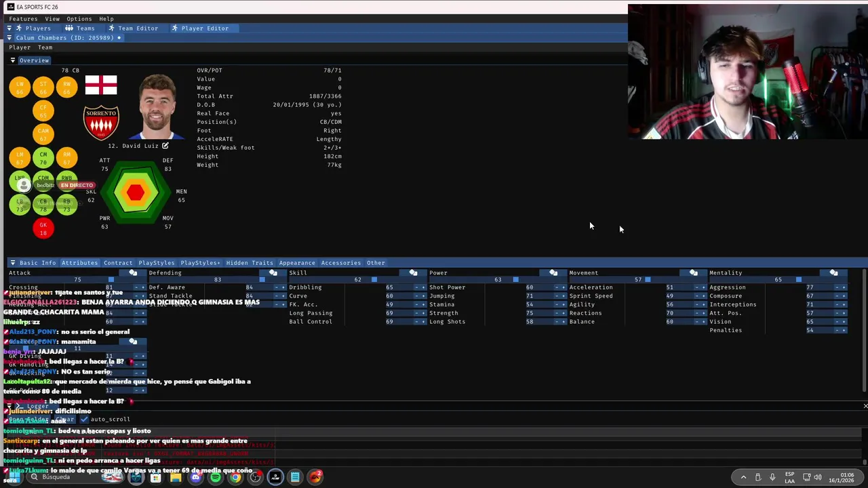Collapse the attributes tab panel arrow
This screenshot has height=488, width=868.
coord(13,263)
